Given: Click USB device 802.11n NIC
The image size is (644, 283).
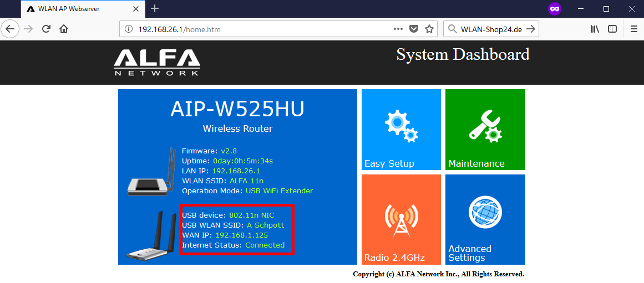Looking at the screenshot, I should pos(252,215).
